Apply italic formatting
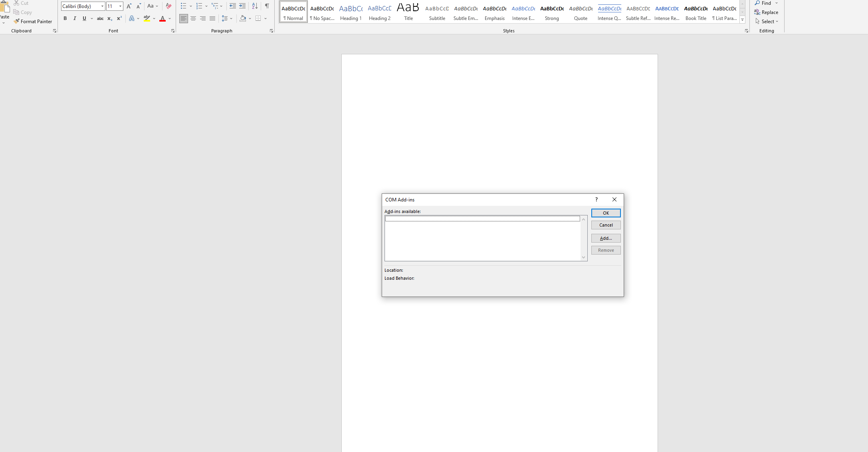Image resolution: width=868 pixels, height=452 pixels. [x=75, y=18]
